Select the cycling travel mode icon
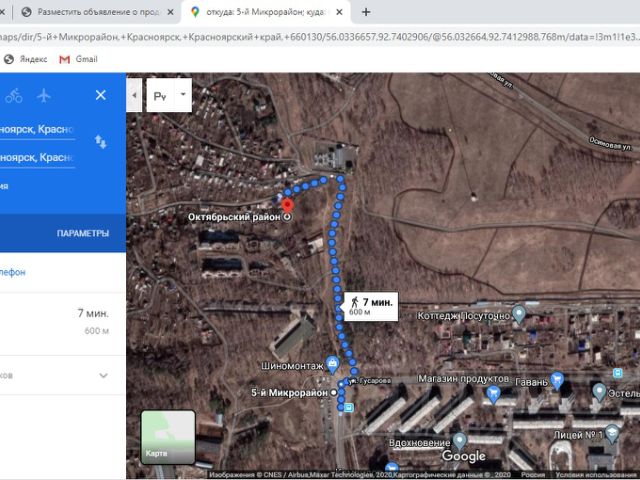This screenshot has height=480, width=640. tap(13, 96)
